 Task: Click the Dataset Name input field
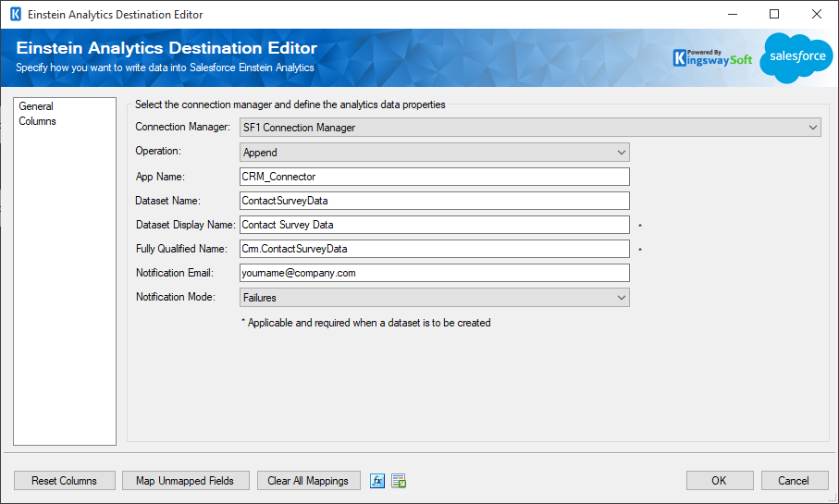[435, 201]
